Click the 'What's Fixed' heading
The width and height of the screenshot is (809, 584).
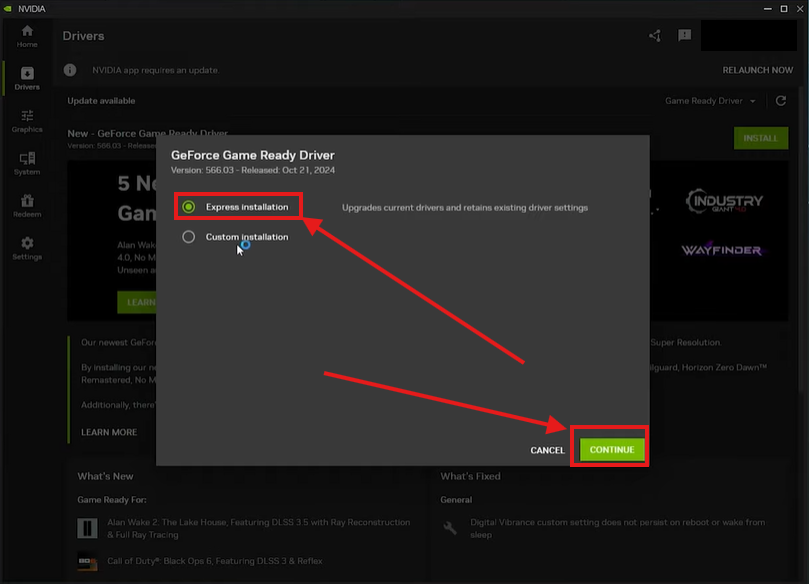[470, 476]
